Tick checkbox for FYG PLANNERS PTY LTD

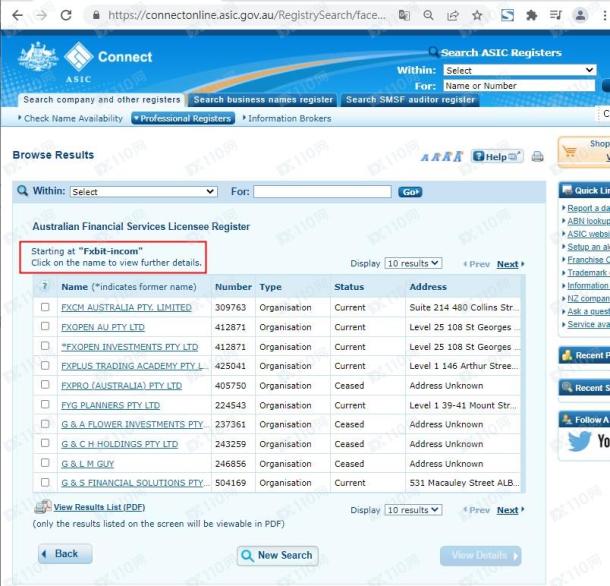(45, 404)
